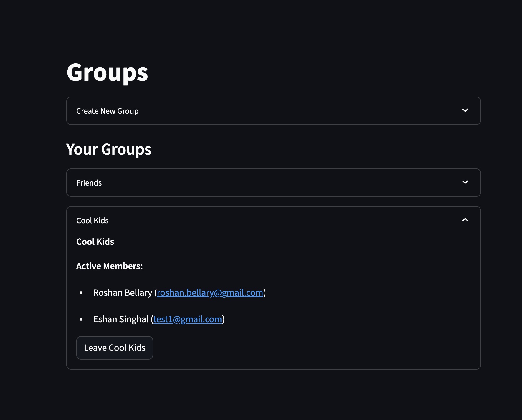Viewport: 522px width, 420px height.
Task: Click the test1@gmail.com email link
Action: (188, 319)
